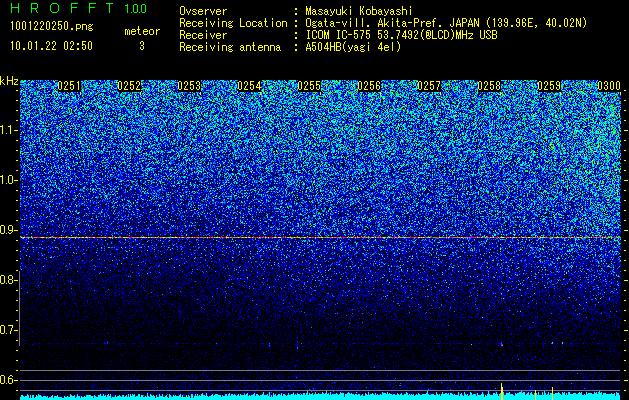Click the 0256 time marker

[x=369, y=86]
